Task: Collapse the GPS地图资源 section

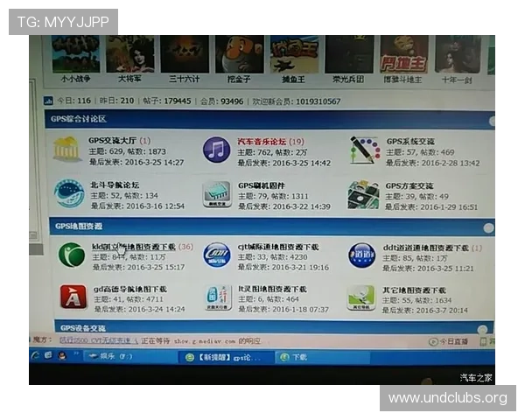Action: (488, 228)
